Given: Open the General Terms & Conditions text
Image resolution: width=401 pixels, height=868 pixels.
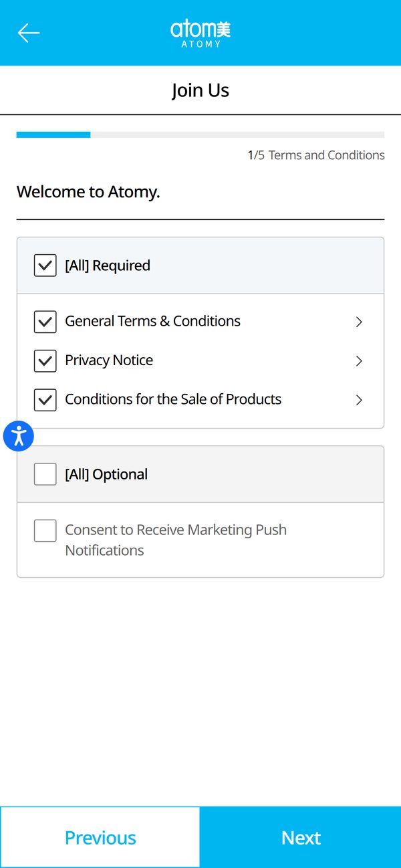Looking at the screenshot, I should click(152, 321).
